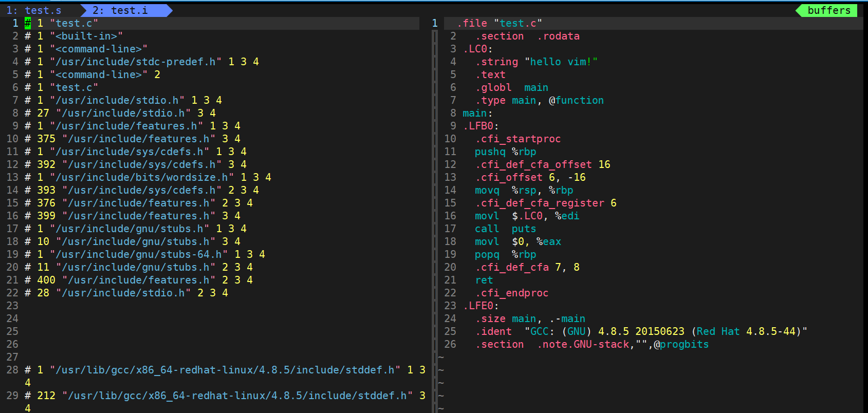This screenshot has height=413, width=868.
Task: Click '.cfi_def_cfa_offset 16' line
Action: [543, 164]
